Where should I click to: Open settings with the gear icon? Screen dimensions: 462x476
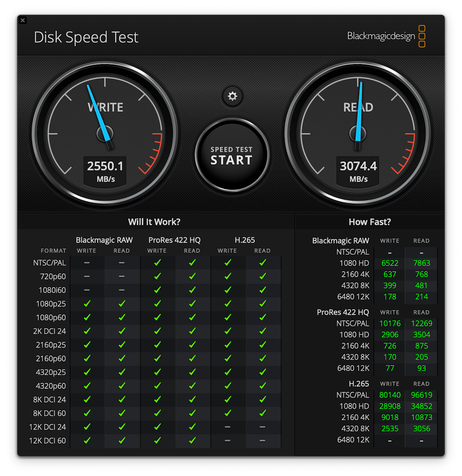pos(232,96)
